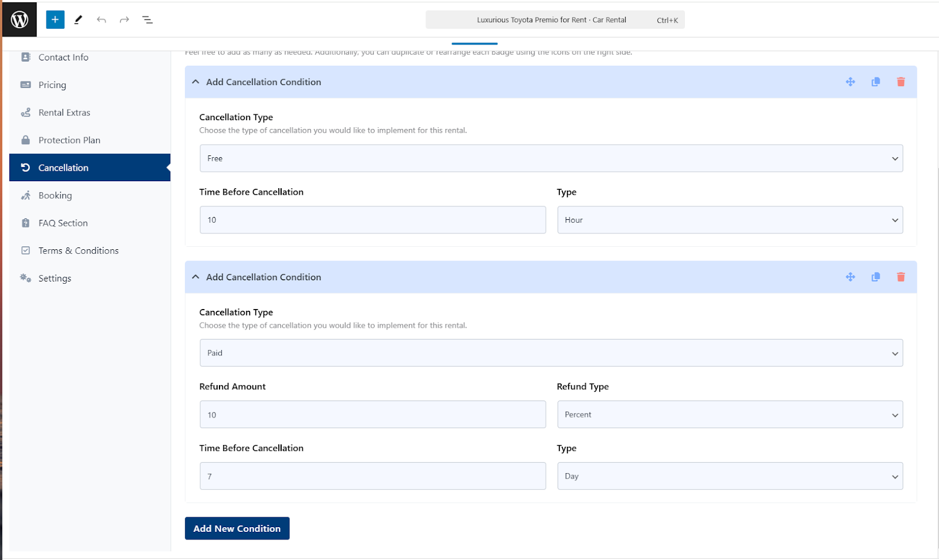939x560 pixels.
Task: Click the FAQ Section clipboard icon
Action: coord(26,223)
